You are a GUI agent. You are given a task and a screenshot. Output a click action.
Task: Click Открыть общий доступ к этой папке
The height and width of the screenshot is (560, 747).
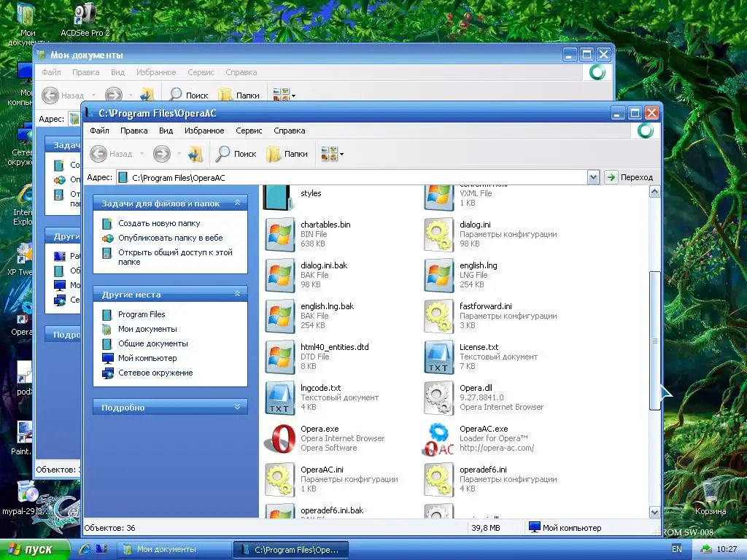(175, 257)
